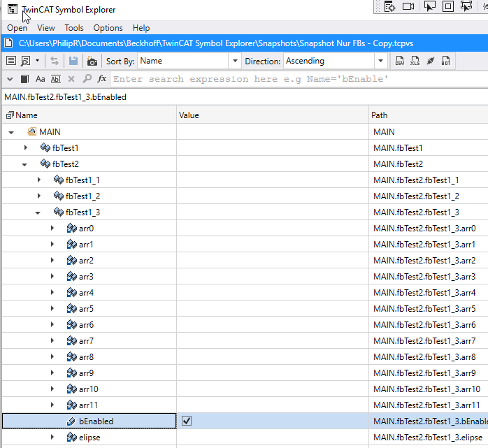Click the document icon beside file path
Image resolution: width=488 pixels, height=448 pixels.
click(8, 43)
